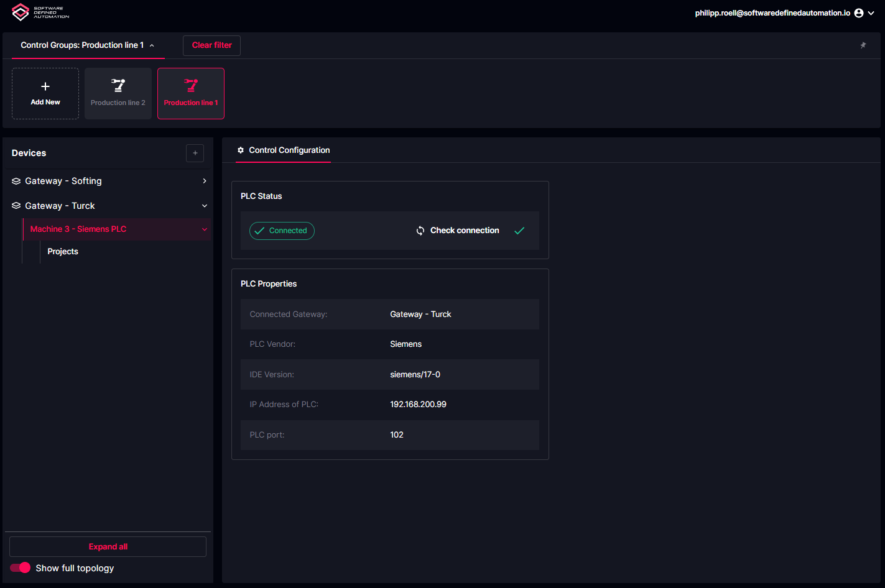This screenshot has width=885, height=588.
Task: Click the IP Address of PLC label
Action: tap(284, 405)
